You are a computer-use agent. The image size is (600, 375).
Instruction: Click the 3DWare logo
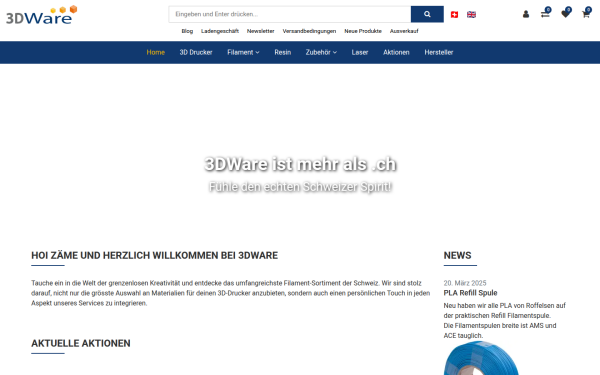[41, 15]
